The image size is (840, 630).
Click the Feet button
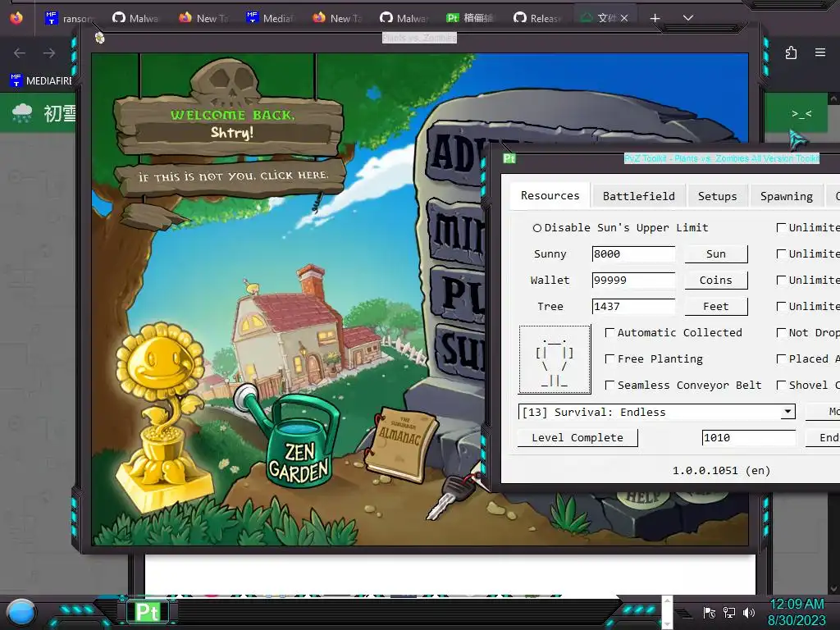715,307
